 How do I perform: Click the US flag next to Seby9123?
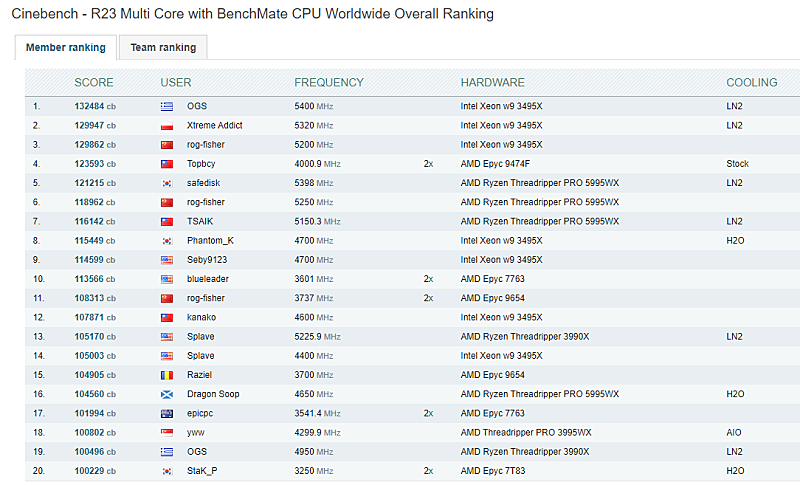tap(167, 260)
